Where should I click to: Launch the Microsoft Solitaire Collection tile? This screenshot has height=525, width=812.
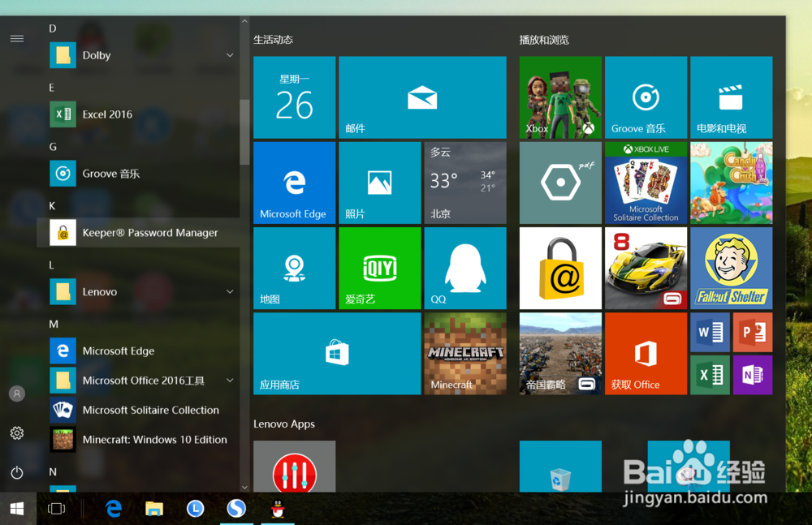(646, 183)
